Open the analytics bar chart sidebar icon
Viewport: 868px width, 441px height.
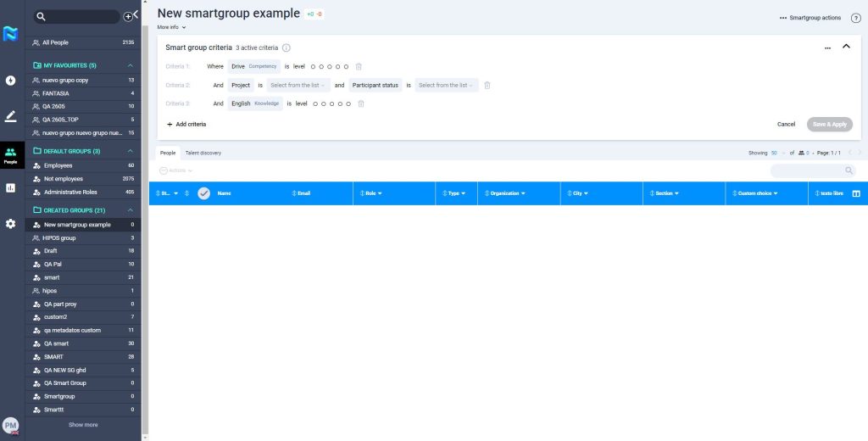click(11, 188)
